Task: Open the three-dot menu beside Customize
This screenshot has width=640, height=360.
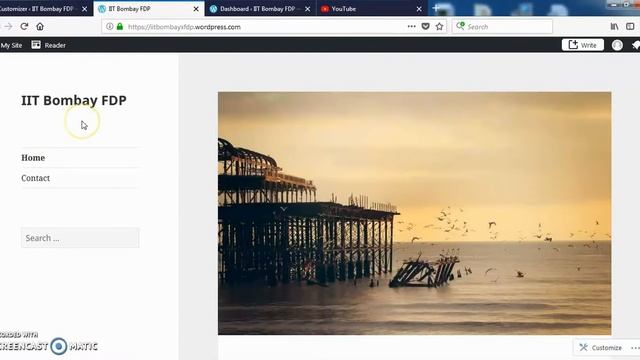Action: click(x=635, y=348)
